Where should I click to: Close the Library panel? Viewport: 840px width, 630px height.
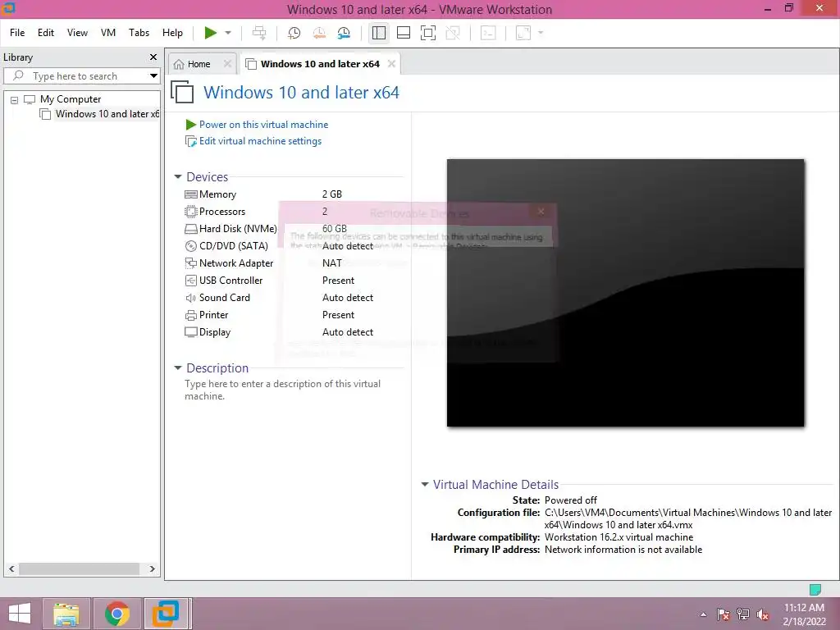coord(153,57)
